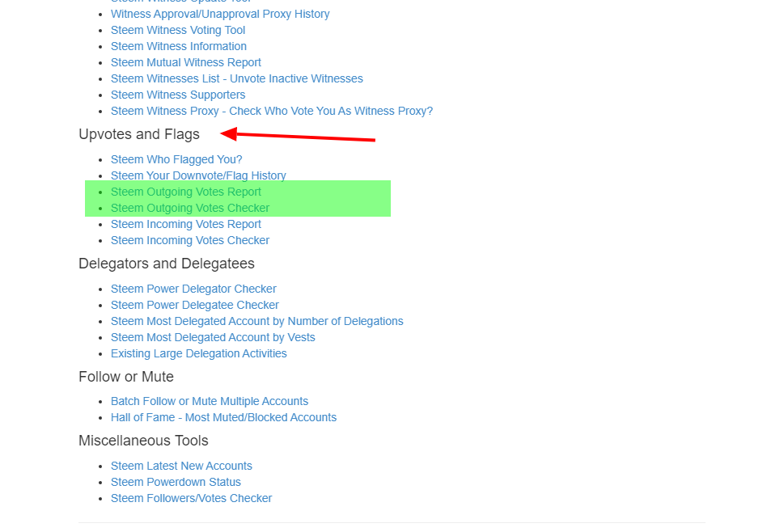Open Steem Followers/Votes Checker link

click(x=192, y=498)
